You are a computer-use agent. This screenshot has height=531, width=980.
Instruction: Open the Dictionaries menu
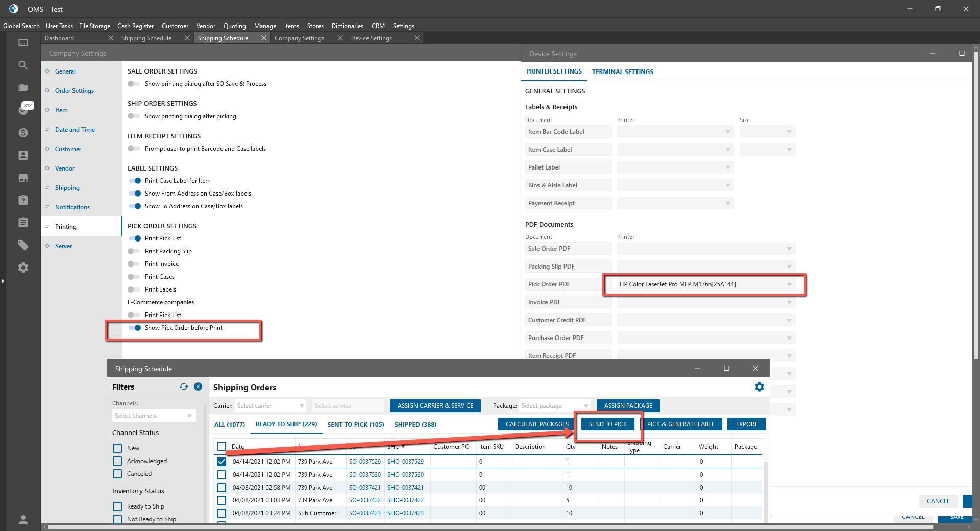[347, 26]
